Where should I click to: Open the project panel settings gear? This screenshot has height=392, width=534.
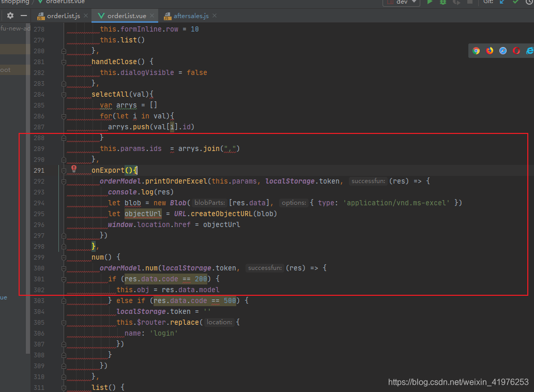(x=10, y=16)
